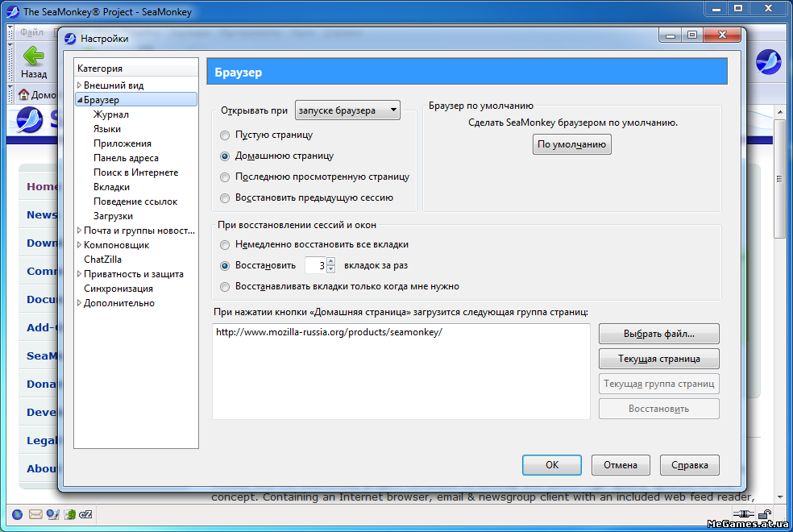
Task: Increase tabs count with spinner up arrow
Action: pyautogui.click(x=330, y=261)
